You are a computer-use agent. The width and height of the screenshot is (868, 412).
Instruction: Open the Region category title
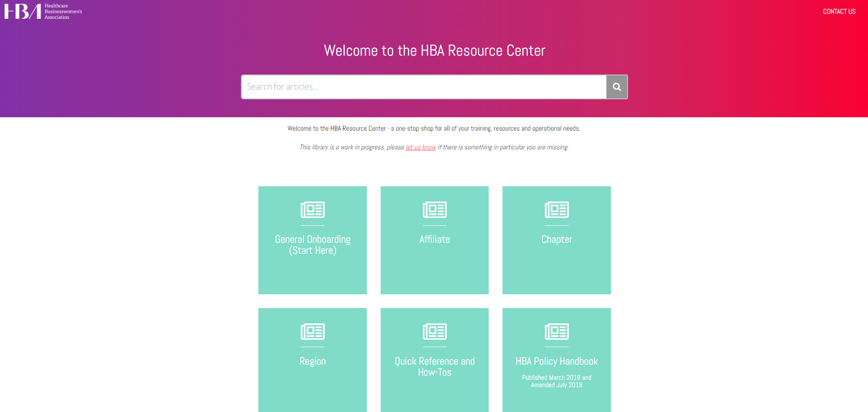(x=313, y=361)
